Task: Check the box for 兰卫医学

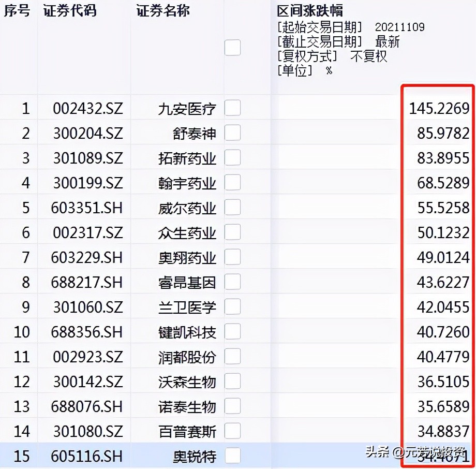Action: 232,307
